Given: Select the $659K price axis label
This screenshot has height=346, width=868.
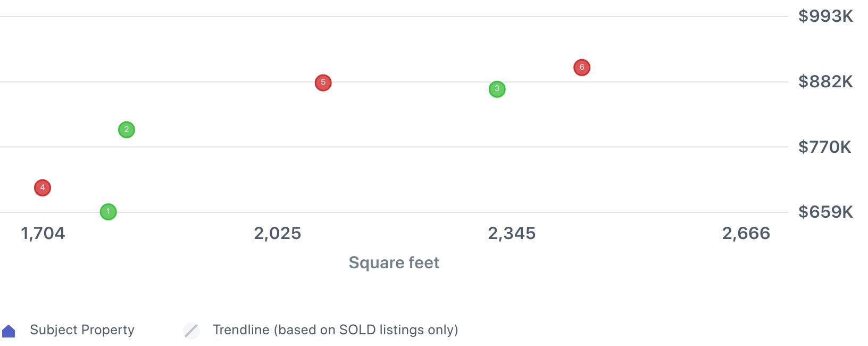Looking at the screenshot, I should (825, 212).
